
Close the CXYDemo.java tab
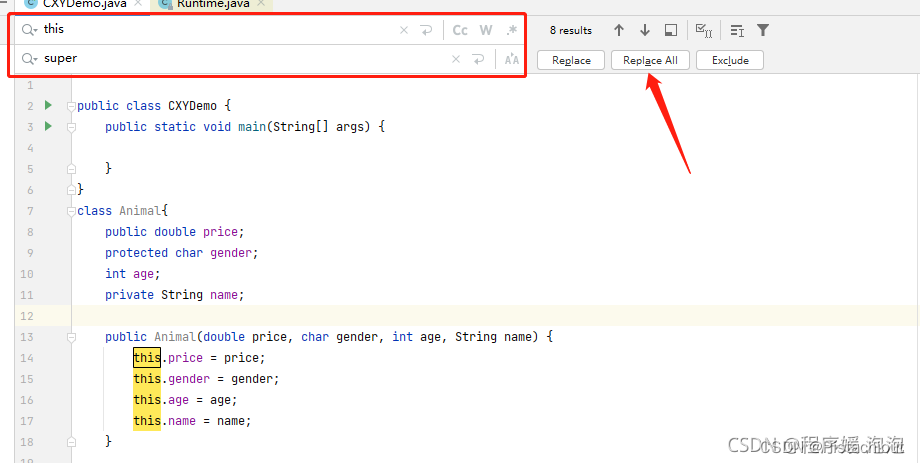[138, 4]
